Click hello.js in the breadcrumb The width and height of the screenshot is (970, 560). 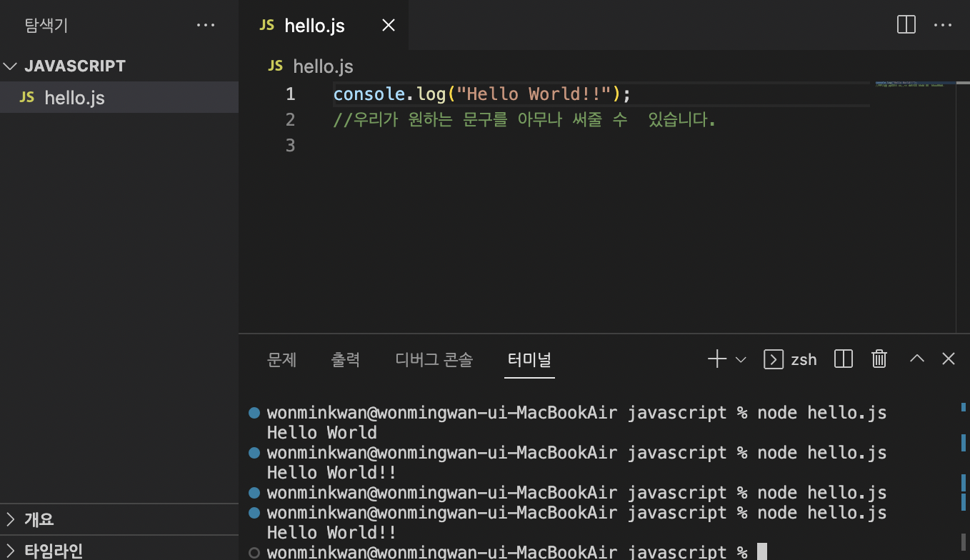click(323, 66)
